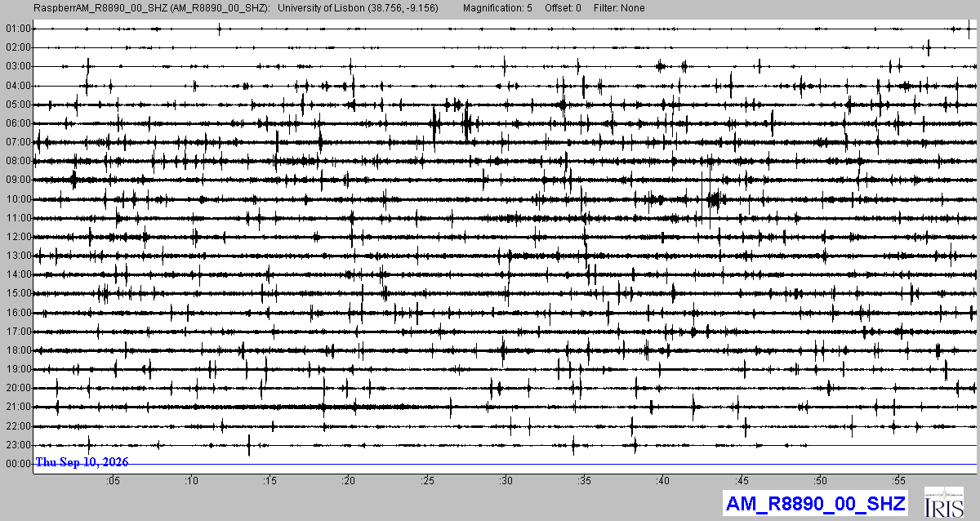Screen dimensions: 980x521
Task: Click the Magnification: 5 header text
Action: coord(497,8)
